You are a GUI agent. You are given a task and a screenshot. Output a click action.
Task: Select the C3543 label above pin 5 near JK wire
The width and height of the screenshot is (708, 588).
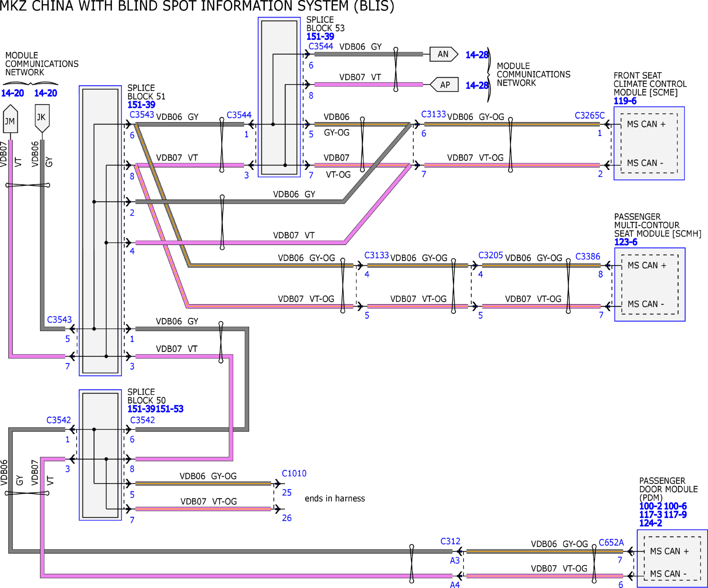[x=59, y=320]
